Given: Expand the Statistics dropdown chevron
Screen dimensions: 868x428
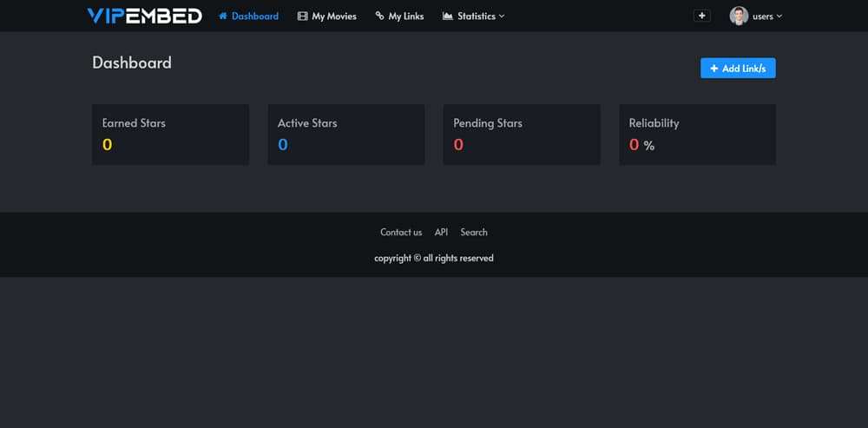Looking at the screenshot, I should pos(502,16).
